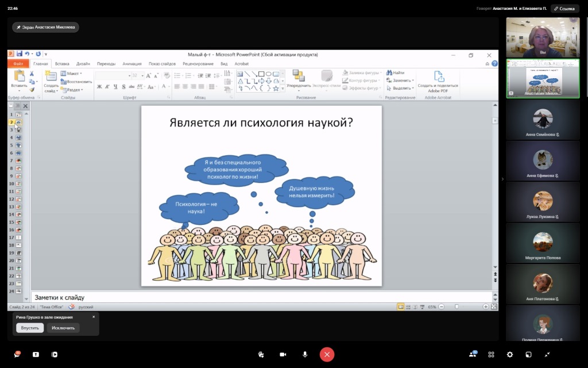Reject guest with Исключить button
The width and height of the screenshot is (588, 368).
[63, 328]
